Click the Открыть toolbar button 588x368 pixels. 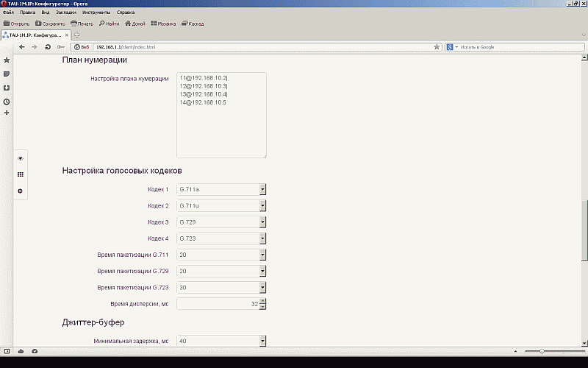coord(16,24)
